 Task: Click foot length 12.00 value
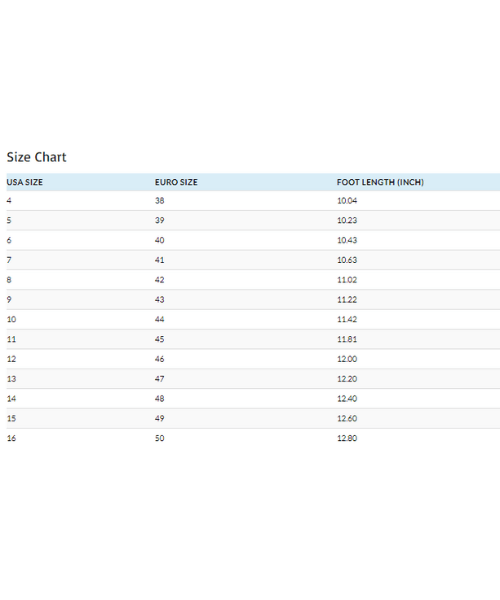[347, 359]
